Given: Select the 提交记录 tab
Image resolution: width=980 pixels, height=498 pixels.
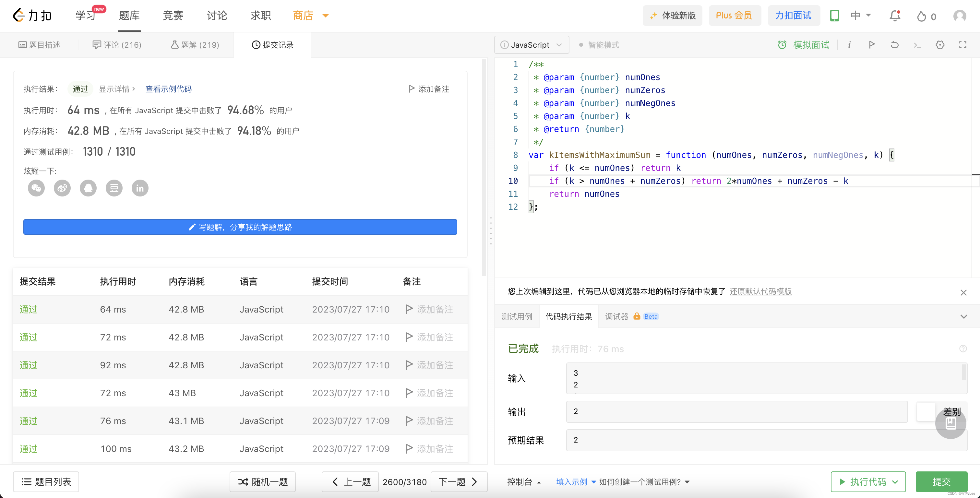Looking at the screenshot, I should pyautogui.click(x=272, y=45).
